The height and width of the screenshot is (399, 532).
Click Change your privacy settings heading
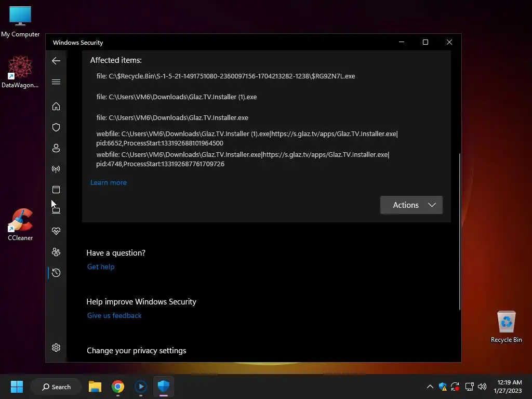137,351
